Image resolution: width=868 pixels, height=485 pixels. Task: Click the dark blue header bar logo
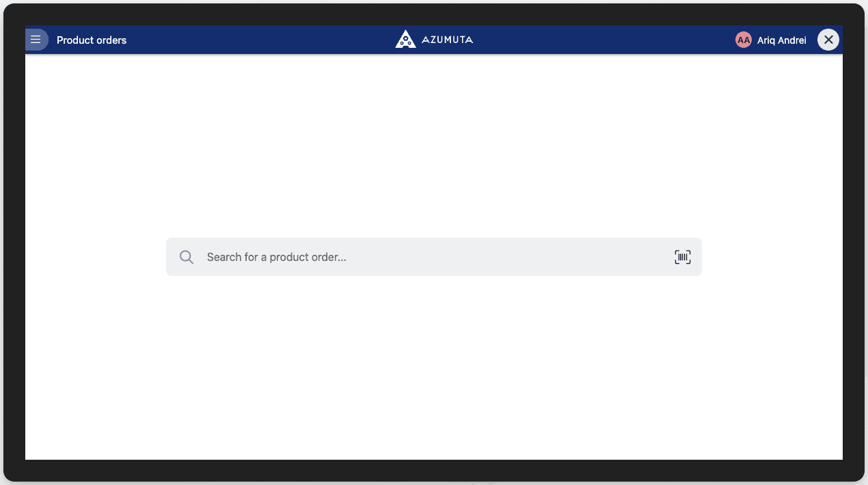[x=405, y=39]
